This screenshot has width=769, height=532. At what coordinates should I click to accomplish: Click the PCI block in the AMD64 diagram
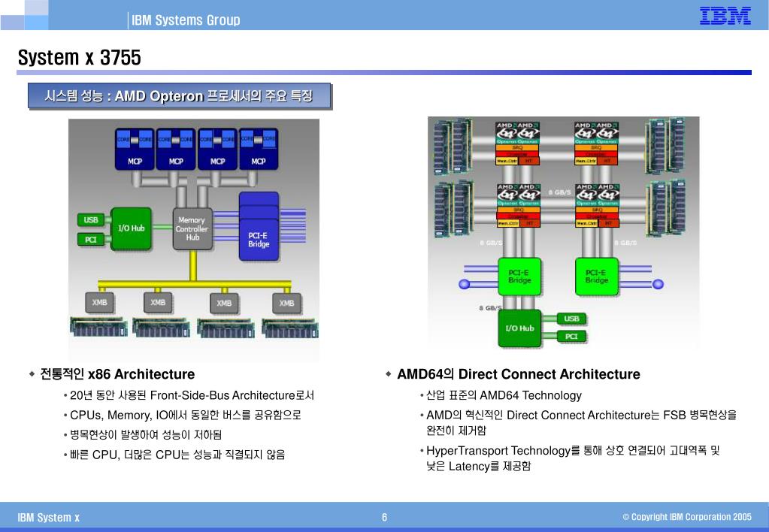(571, 337)
